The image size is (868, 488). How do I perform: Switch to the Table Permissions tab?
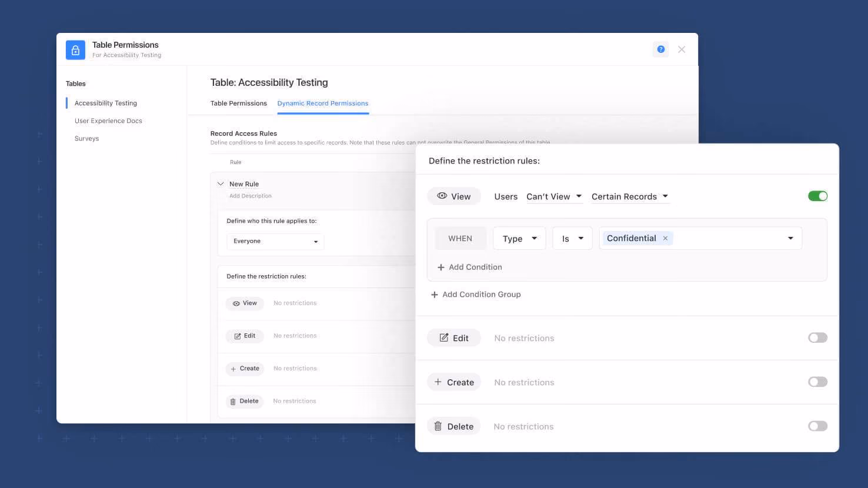[239, 103]
